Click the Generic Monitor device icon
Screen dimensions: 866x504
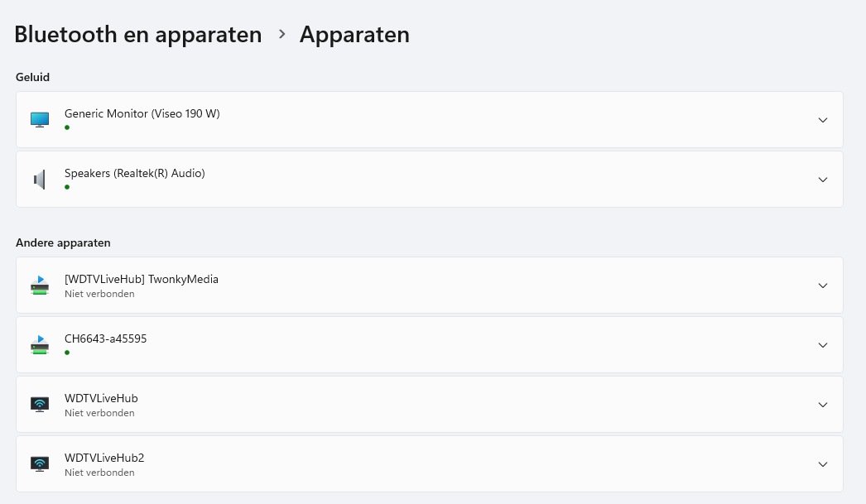point(40,120)
